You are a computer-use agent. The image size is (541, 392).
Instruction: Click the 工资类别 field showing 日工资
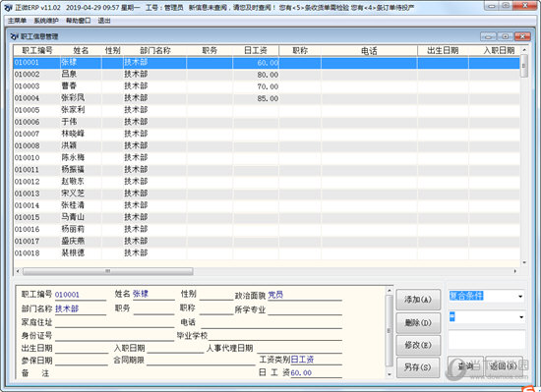(x=316, y=360)
